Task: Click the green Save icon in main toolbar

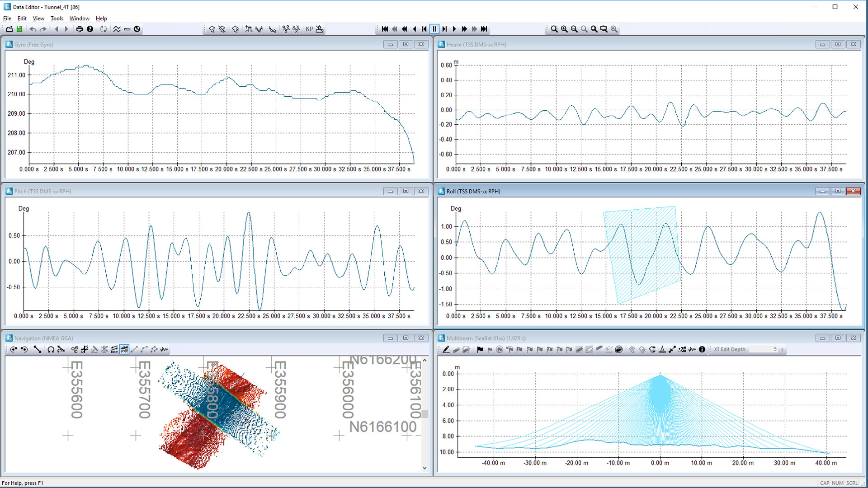Action: (19, 29)
